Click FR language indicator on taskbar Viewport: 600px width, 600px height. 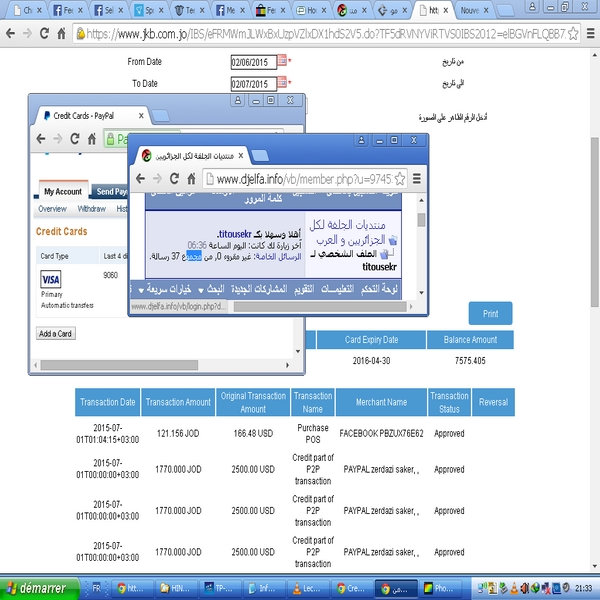pyautogui.click(x=96, y=588)
